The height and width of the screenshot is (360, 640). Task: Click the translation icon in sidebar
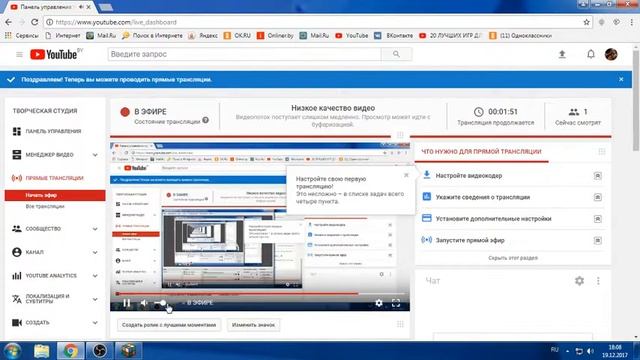(17, 299)
